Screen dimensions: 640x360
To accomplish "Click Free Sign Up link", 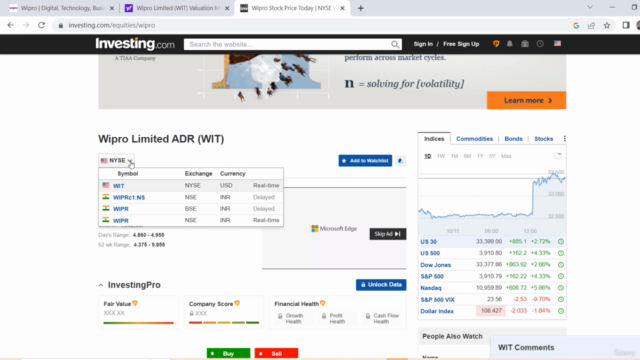I will tap(461, 44).
